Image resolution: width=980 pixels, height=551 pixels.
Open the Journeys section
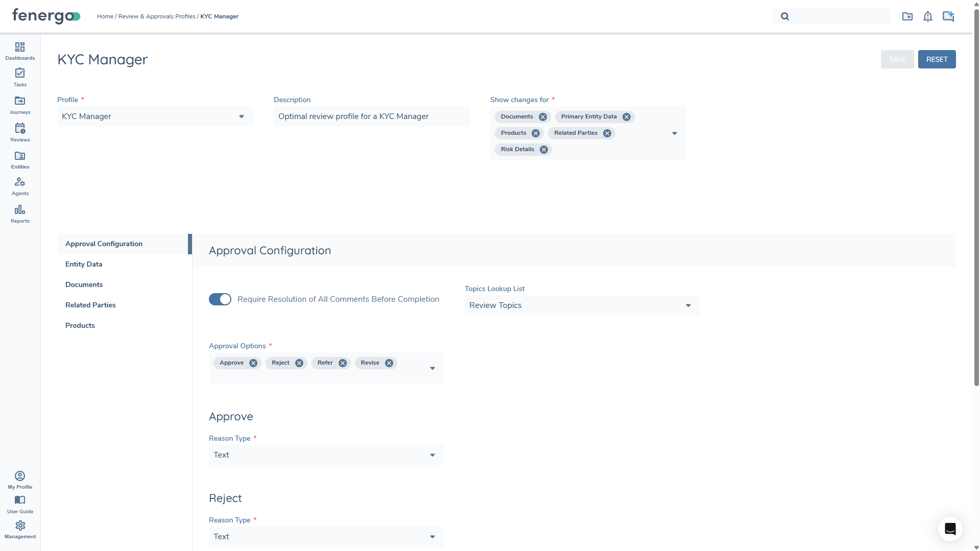click(20, 105)
